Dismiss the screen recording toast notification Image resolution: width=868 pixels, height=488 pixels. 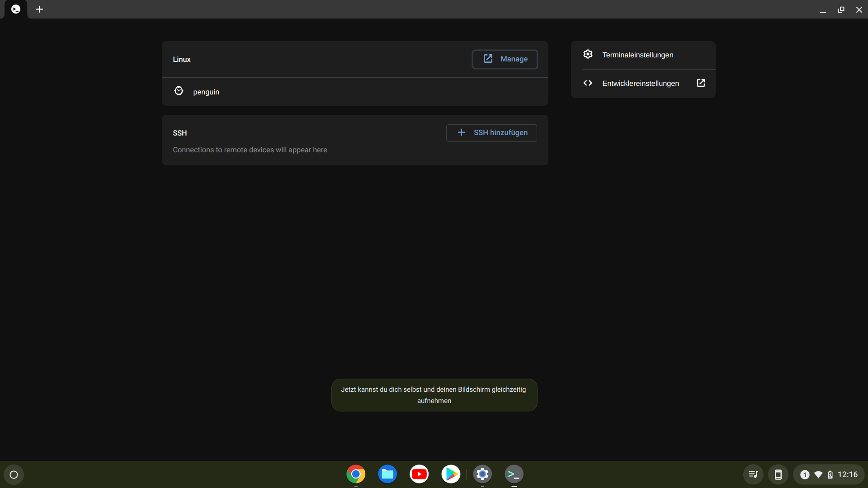(434, 395)
